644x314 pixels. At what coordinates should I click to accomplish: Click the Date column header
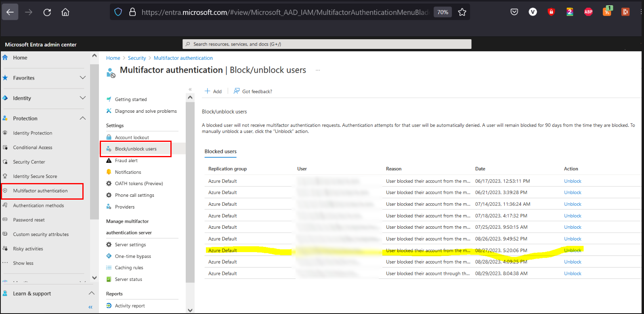point(480,169)
